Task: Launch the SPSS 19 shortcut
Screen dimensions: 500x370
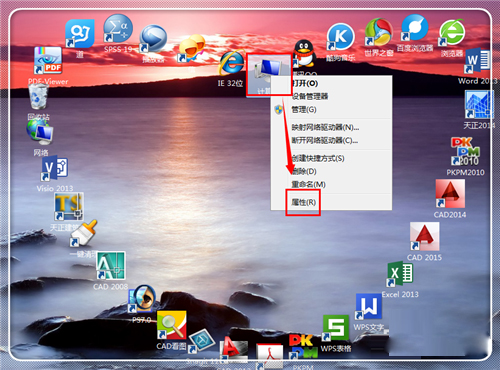Action: [x=118, y=29]
